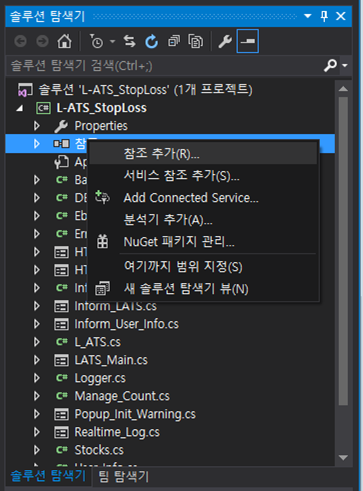Select the Properties wrench tree item
This screenshot has height=491, width=363.
point(101,126)
